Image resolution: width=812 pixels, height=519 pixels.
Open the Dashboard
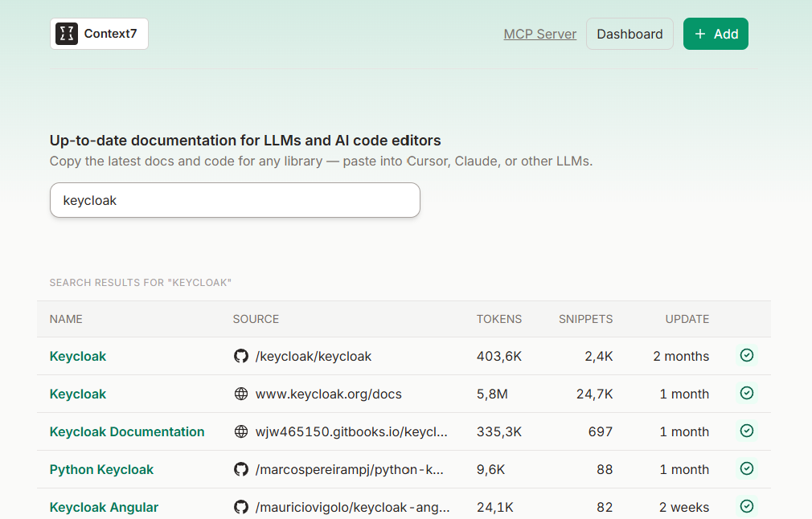pos(630,34)
